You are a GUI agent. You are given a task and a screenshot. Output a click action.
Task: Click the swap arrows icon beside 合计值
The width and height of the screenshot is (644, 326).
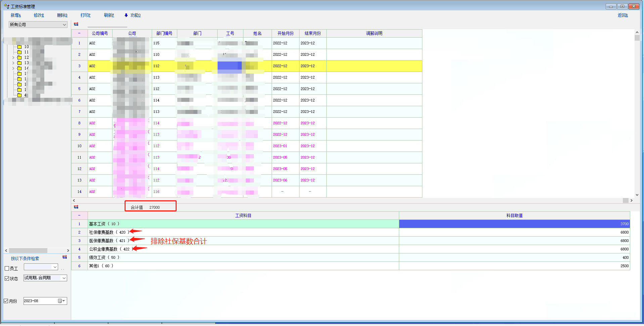click(76, 207)
